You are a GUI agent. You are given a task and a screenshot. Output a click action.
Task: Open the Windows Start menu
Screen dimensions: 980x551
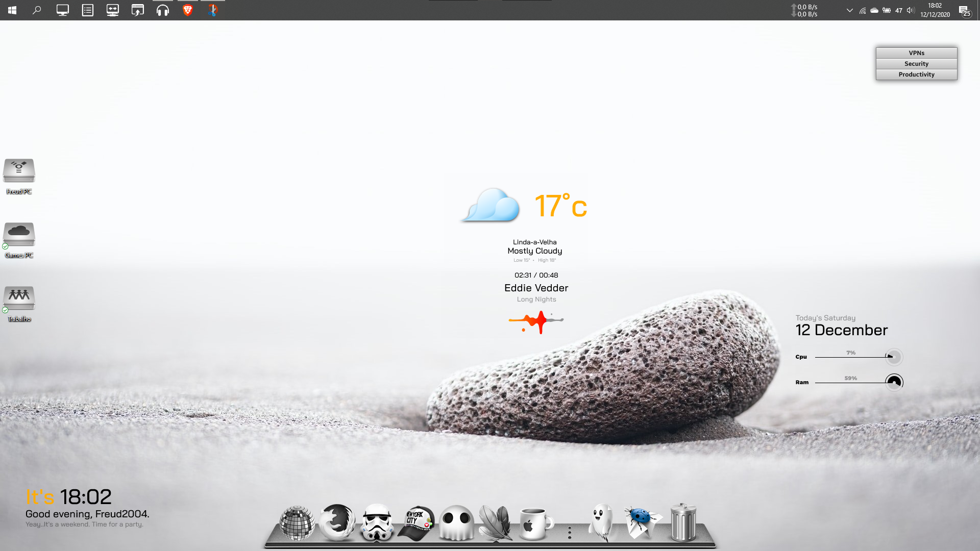tap(12, 10)
